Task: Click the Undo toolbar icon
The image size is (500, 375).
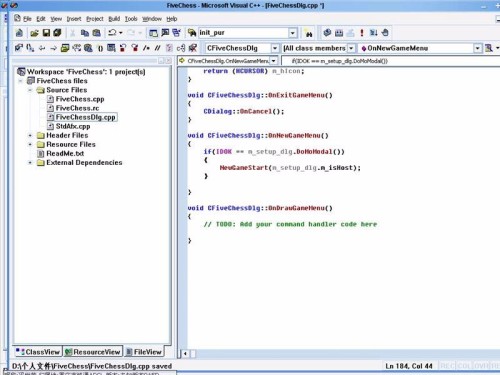Action: [x=113, y=33]
